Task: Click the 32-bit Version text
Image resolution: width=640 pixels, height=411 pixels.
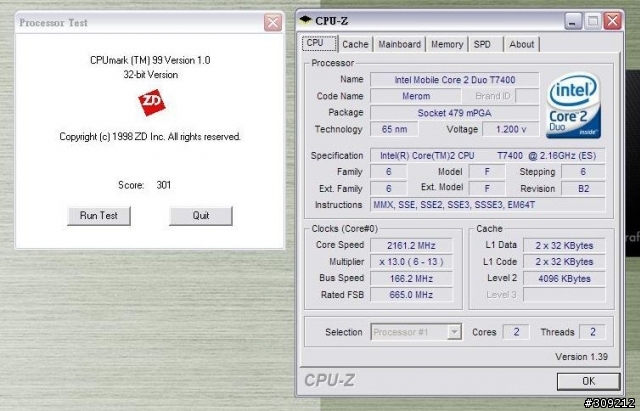Action: click(x=151, y=75)
